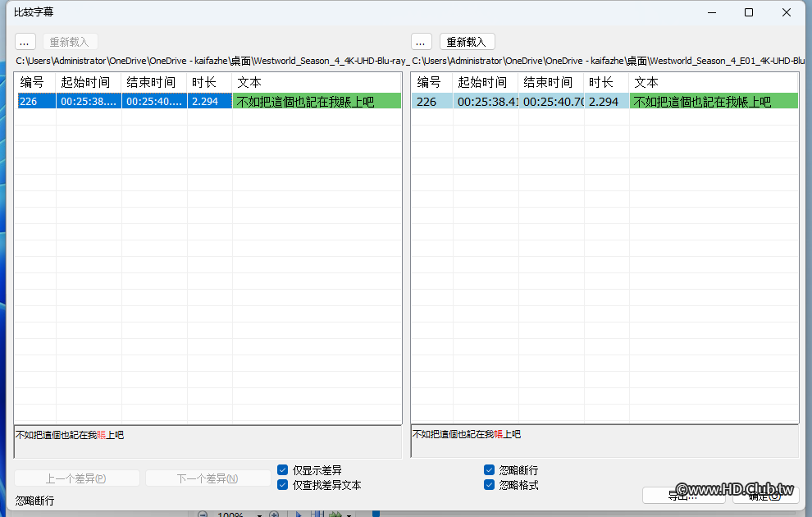Click 忽略断行 status text at bottom left
This screenshot has width=812, height=517.
(34, 501)
